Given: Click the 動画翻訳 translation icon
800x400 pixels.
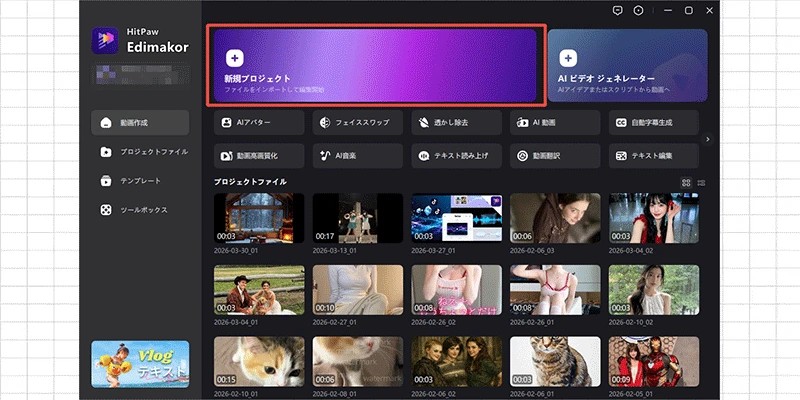Looking at the screenshot, I should coord(522,156).
